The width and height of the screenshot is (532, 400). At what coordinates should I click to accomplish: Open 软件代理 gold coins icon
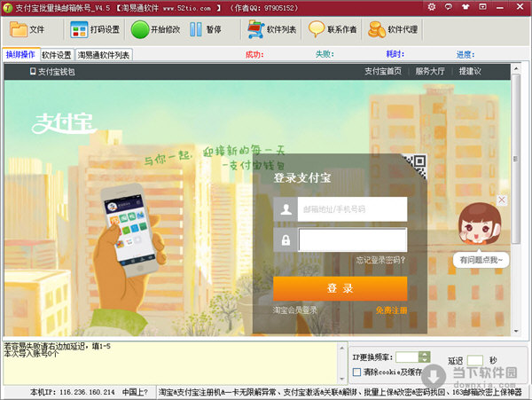pyautogui.click(x=377, y=29)
